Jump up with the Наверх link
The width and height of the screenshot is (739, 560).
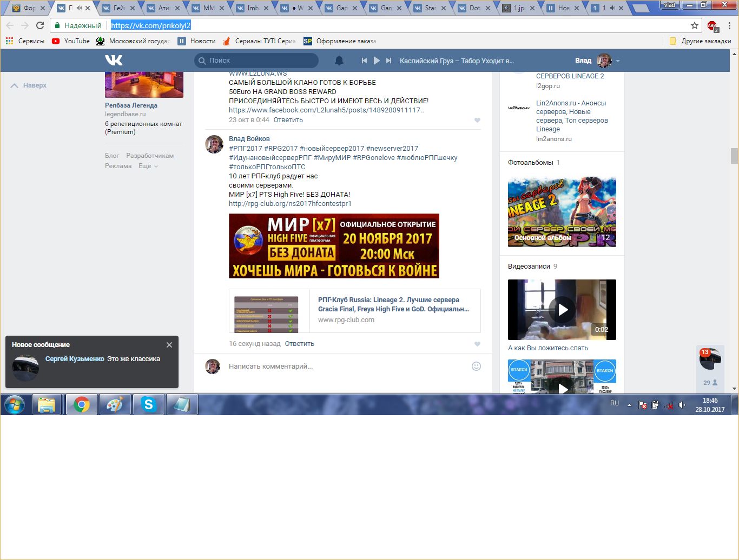click(x=29, y=85)
